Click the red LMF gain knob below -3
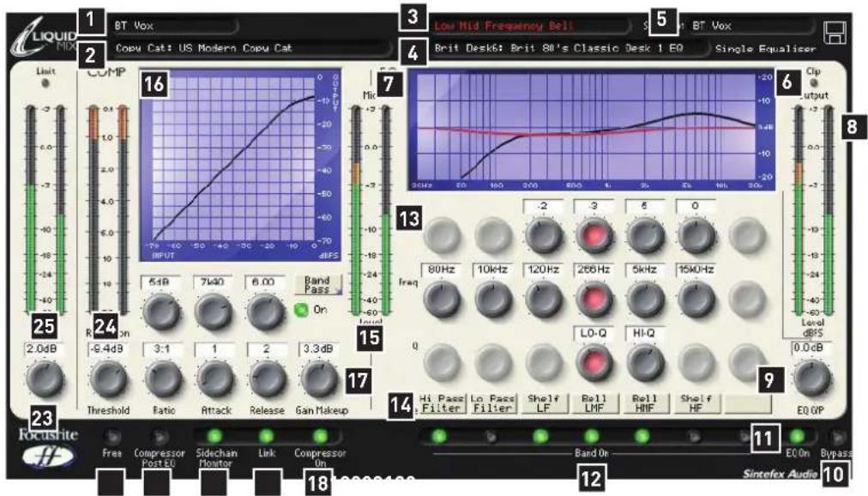This screenshot has height=496, width=868. pyautogui.click(x=594, y=235)
